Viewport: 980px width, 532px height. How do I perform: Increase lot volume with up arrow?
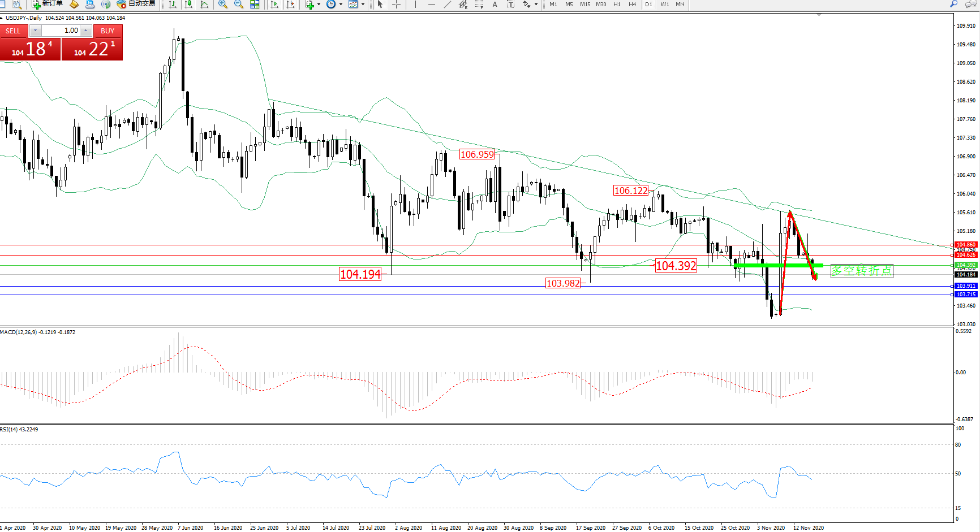(x=85, y=31)
